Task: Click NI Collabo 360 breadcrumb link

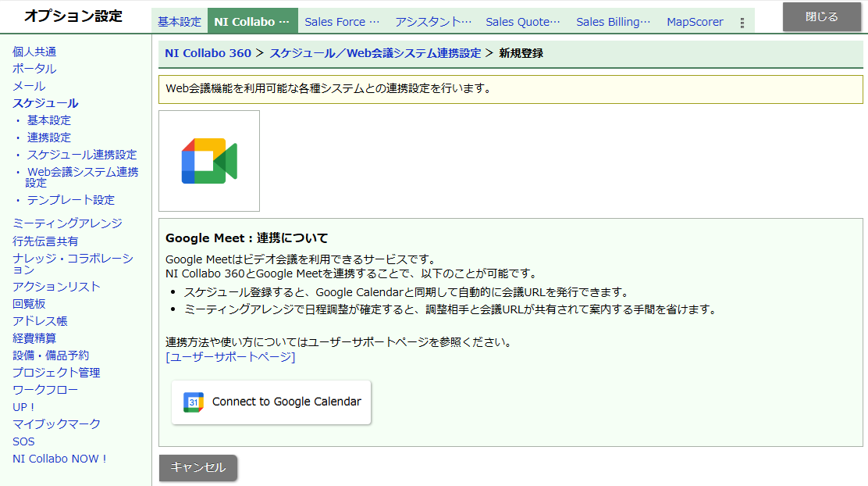Action: point(208,53)
